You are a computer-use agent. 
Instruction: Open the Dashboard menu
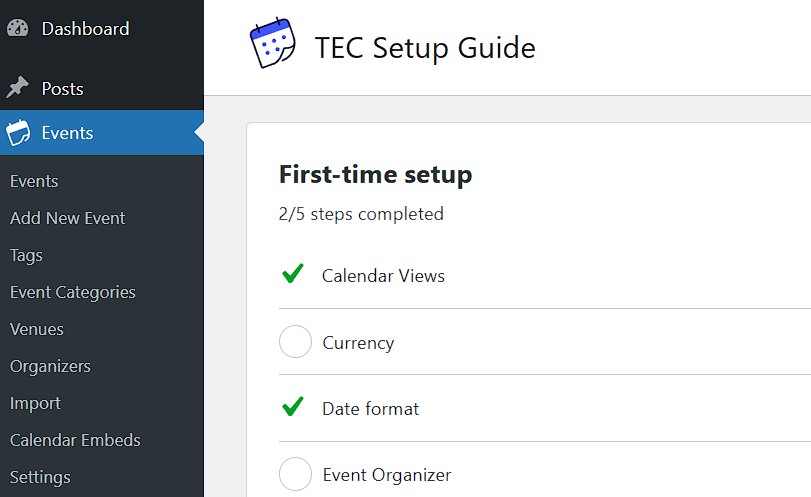click(x=85, y=29)
